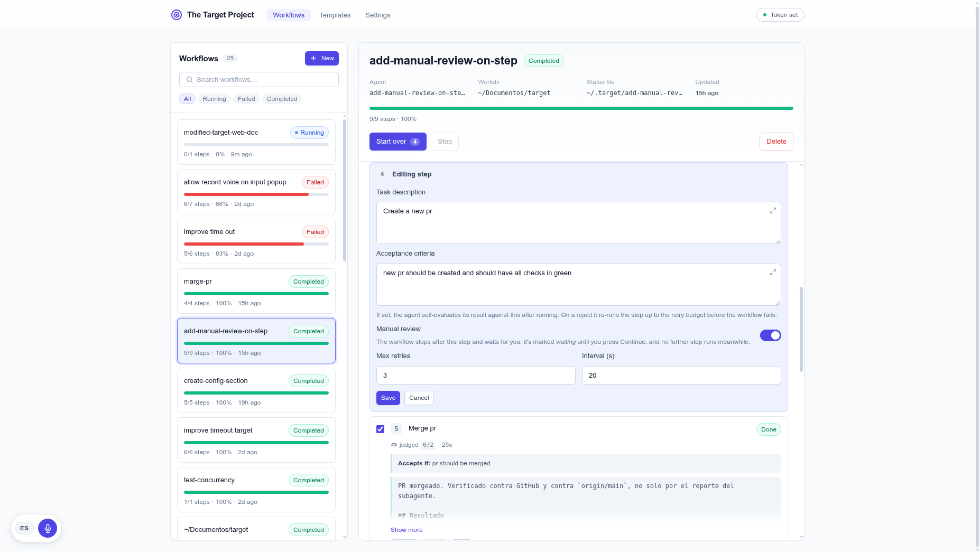Click the Interval (s) input field

pyautogui.click(x=681, y=375)
